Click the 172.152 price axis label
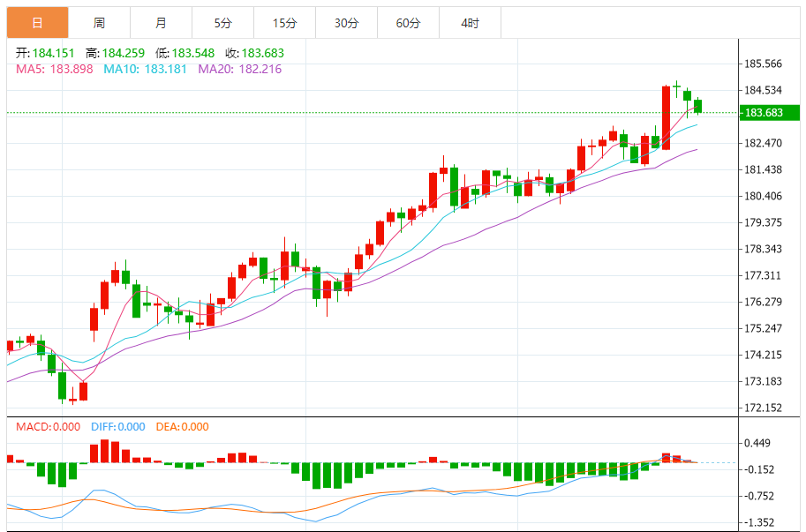The image size is (806, 532). 763,408
